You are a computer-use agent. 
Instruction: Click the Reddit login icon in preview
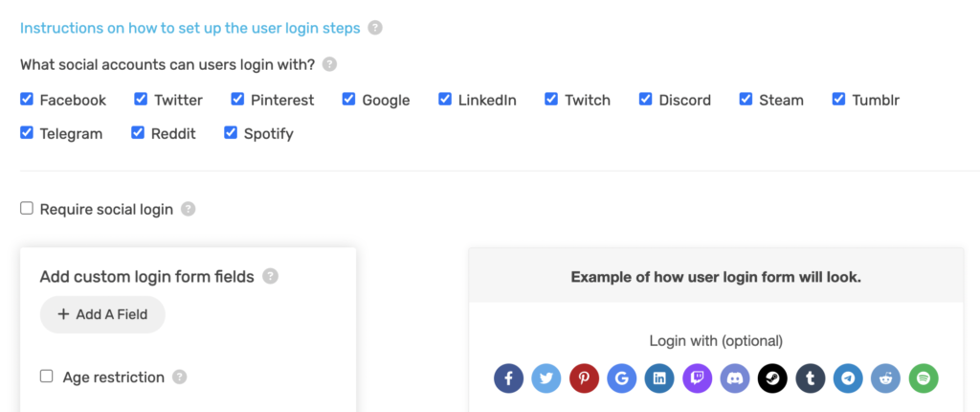point(885,378)
